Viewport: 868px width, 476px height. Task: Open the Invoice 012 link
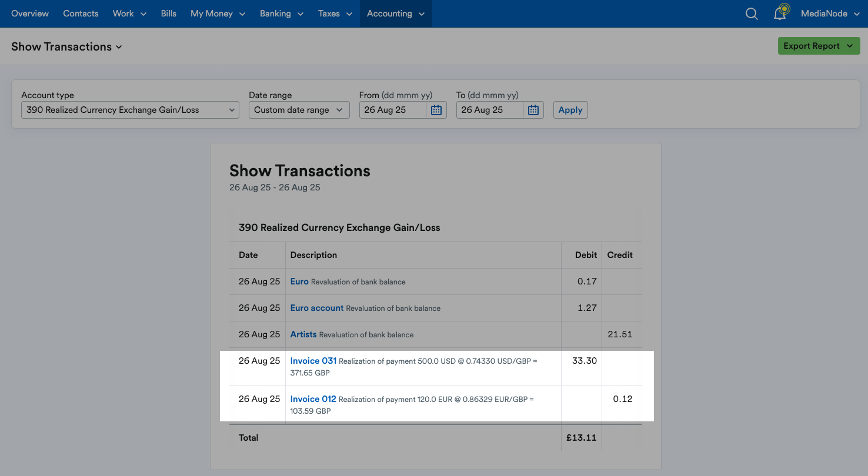click(313, 399)
